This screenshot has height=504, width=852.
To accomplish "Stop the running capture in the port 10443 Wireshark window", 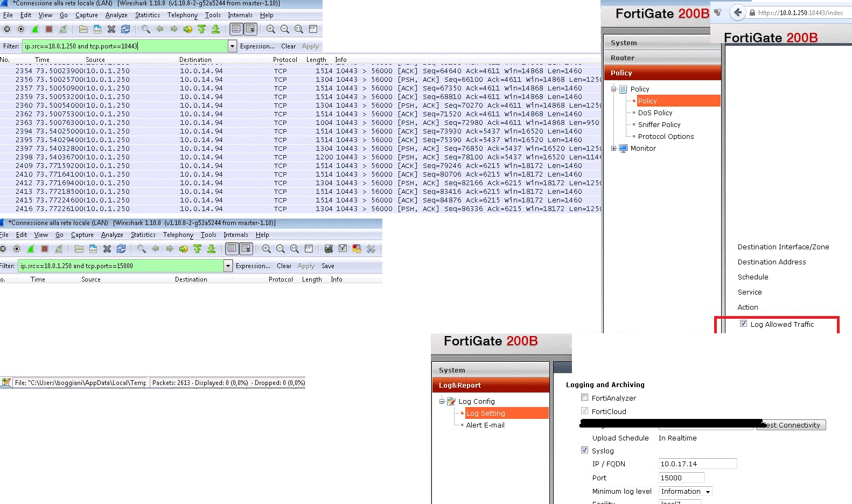I will point(49,29).
